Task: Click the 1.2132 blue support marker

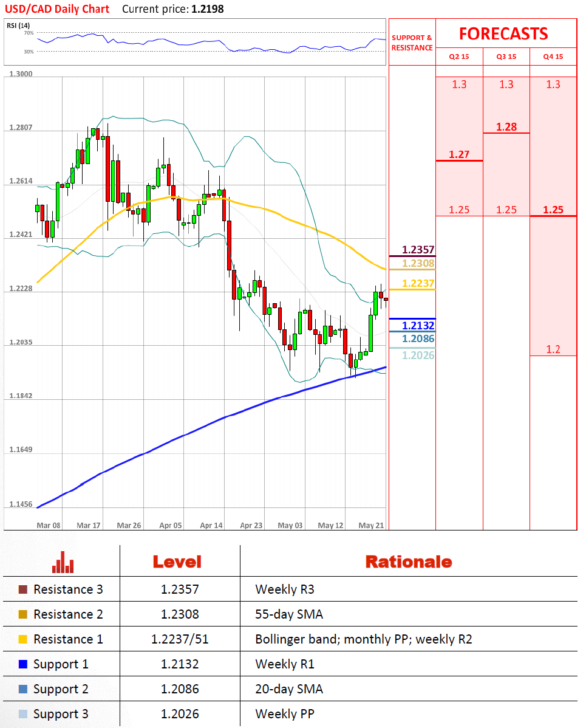Action: point(418,326)
